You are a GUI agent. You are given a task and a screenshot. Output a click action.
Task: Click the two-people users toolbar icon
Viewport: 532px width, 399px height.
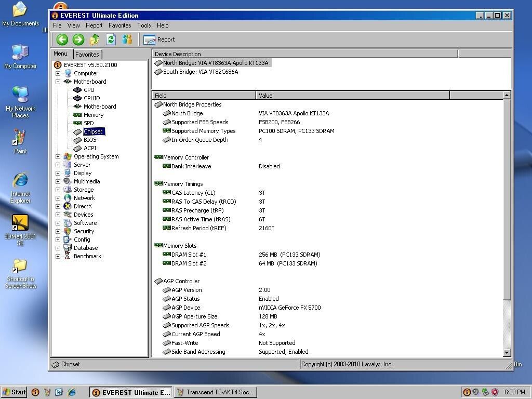(x=127, y=39)
